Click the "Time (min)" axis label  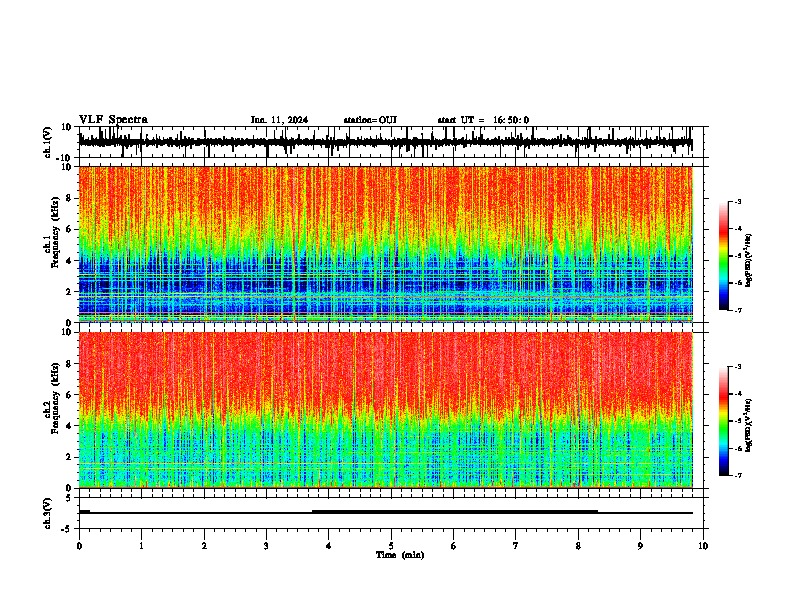coord(400,555)
